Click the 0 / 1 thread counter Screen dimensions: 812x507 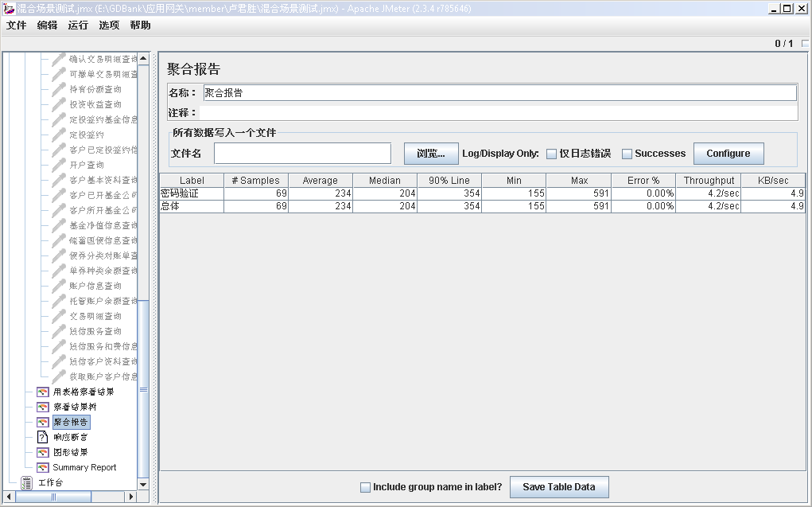pos(783,44)
